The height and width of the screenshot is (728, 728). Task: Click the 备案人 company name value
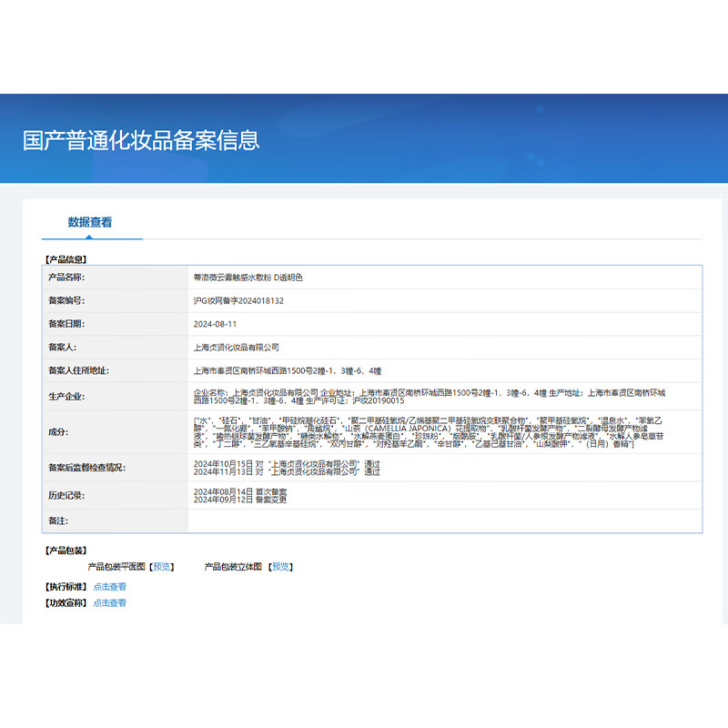[x=237, y=347]
